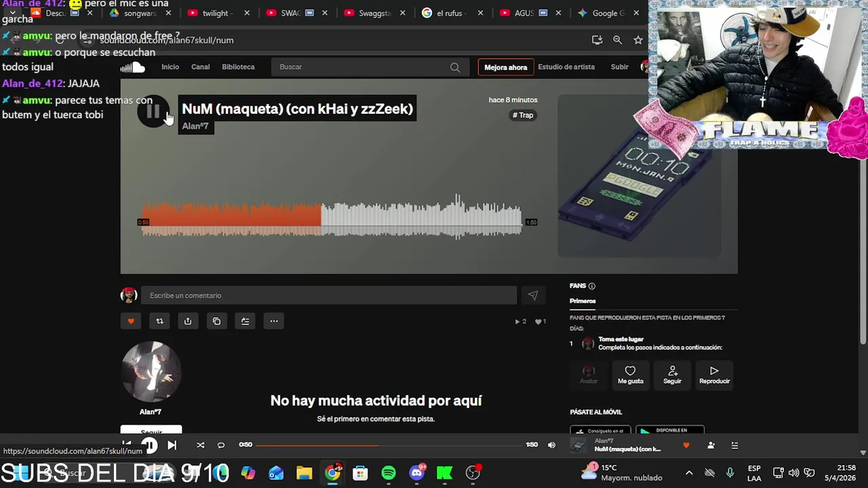Image resolution: width=868 pixels, height=488 pixels.
Task: Close the twilight browser tab
Action: pos(247,13)
